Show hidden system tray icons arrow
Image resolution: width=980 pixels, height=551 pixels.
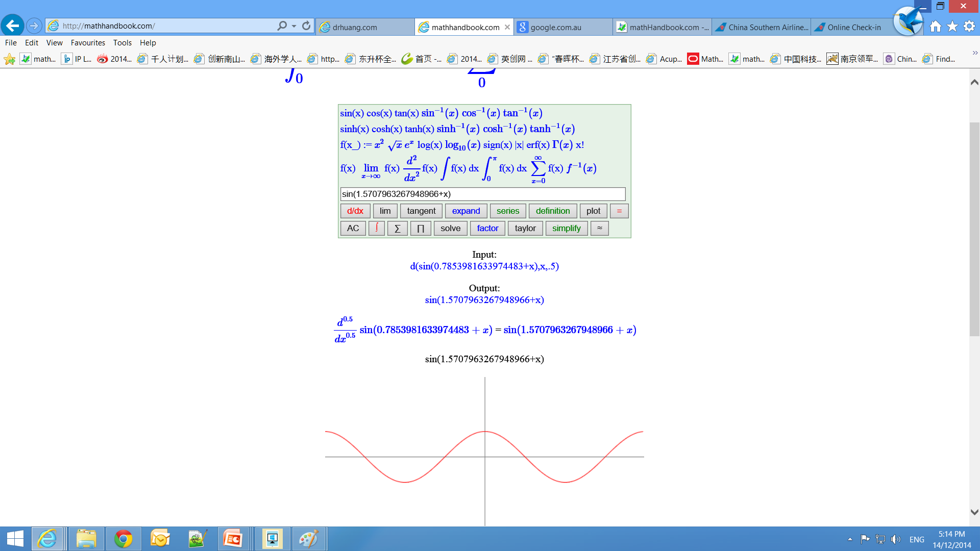(x=850, y=539)
